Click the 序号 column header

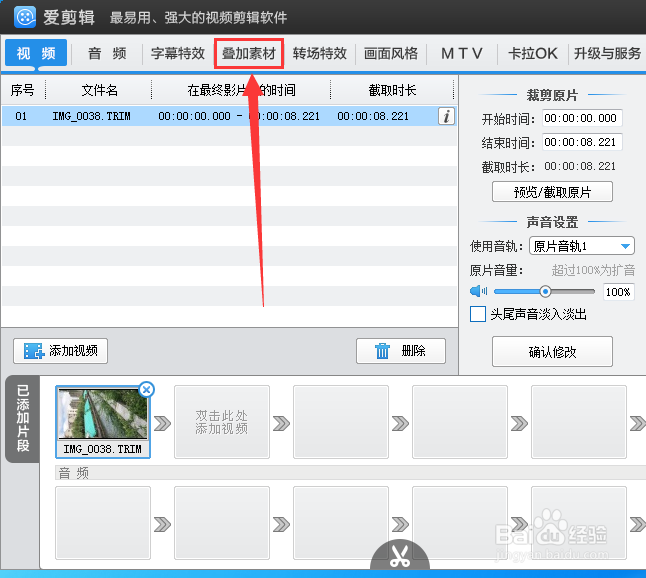(x=22, y=90)
